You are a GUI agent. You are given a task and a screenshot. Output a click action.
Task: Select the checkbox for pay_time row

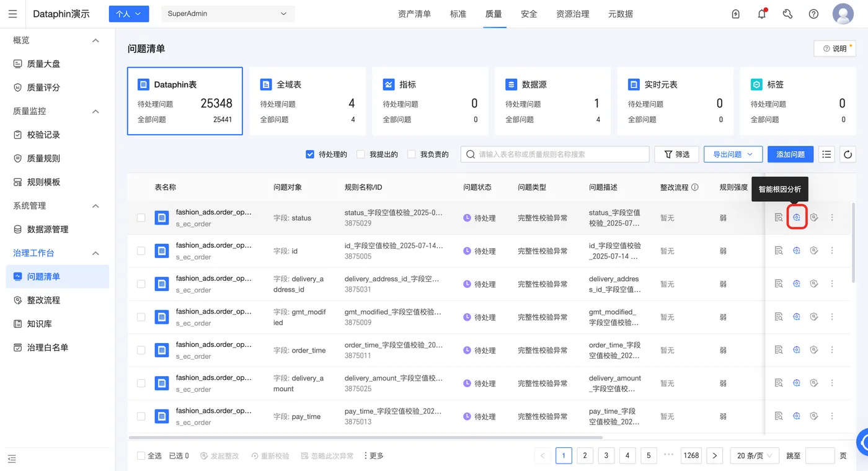click(141, 416)
